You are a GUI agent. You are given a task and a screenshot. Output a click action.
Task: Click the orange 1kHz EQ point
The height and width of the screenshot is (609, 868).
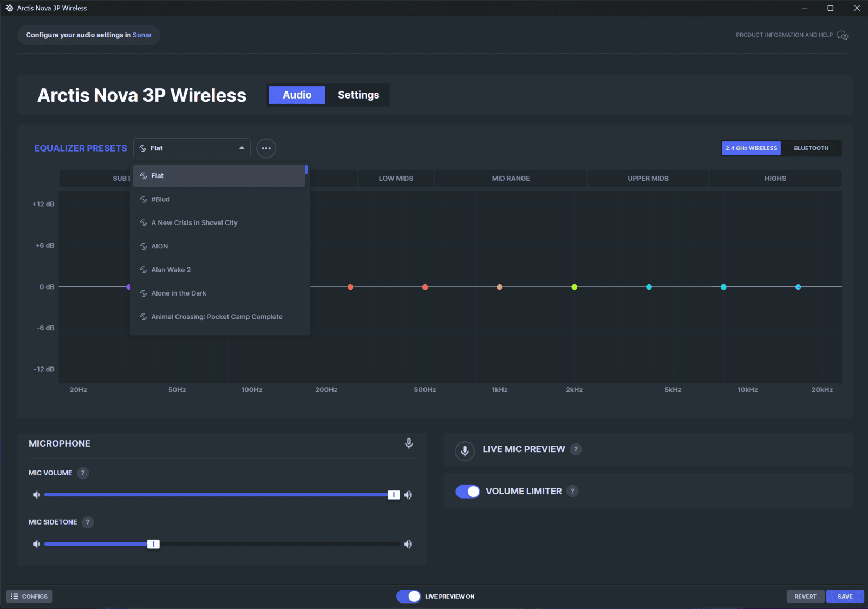pyautogui.click(x=500, y=287)
